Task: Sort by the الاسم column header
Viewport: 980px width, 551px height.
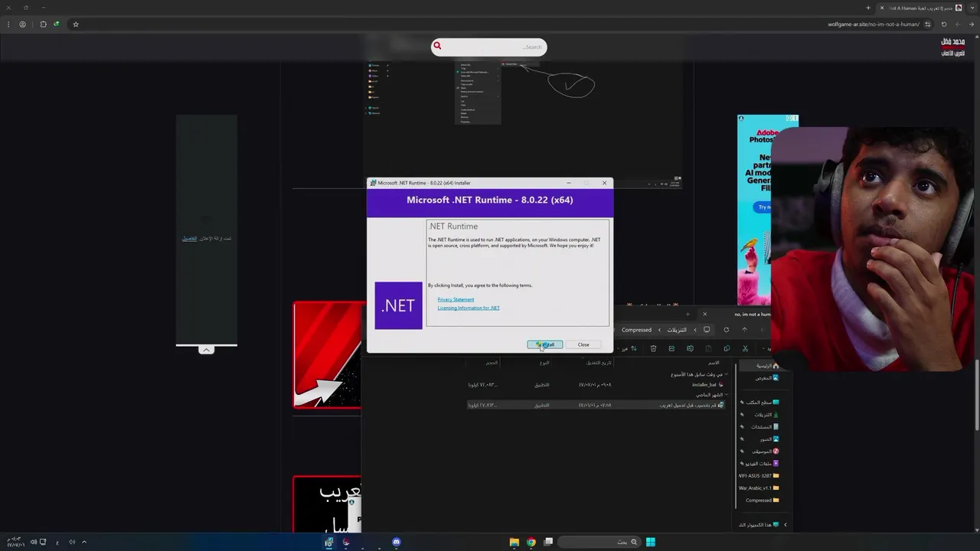Action: point(714,363)
